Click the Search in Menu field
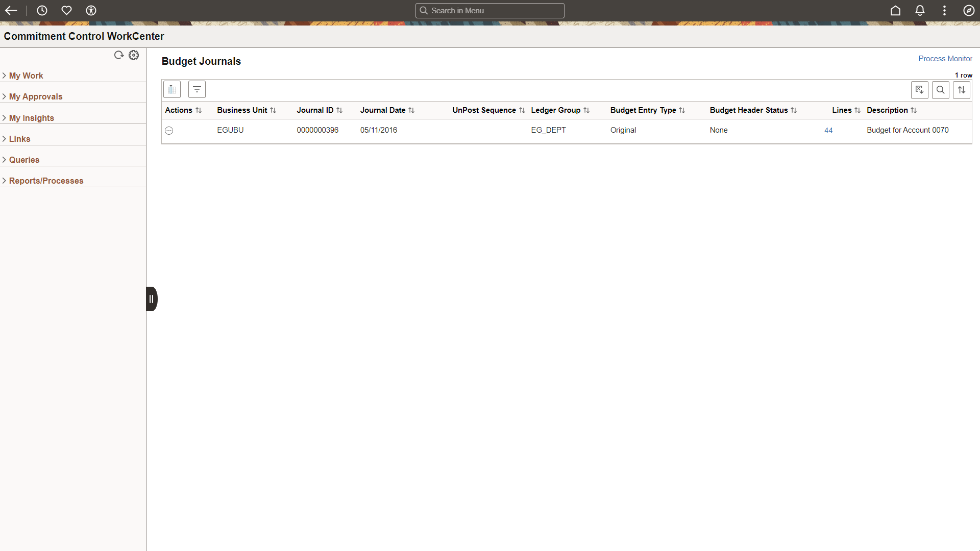This screenshot has width=980, height=551. click(490, 11)
